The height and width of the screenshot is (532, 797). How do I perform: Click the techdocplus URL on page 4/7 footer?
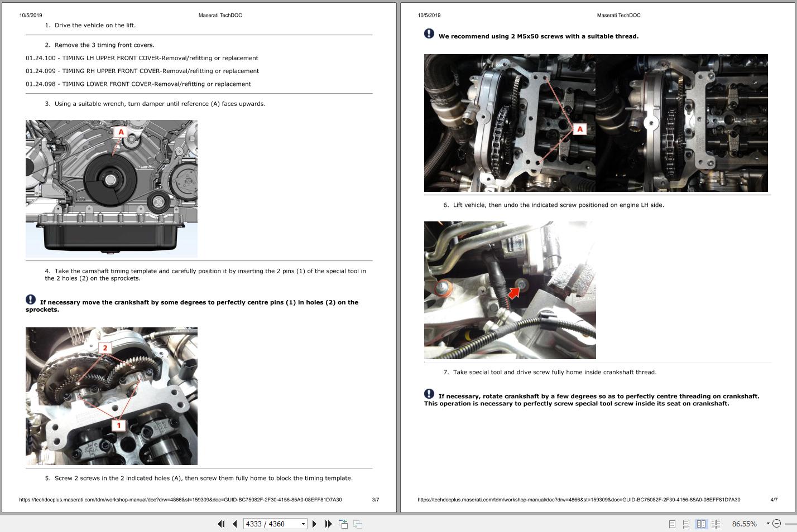tap(579, 500)
